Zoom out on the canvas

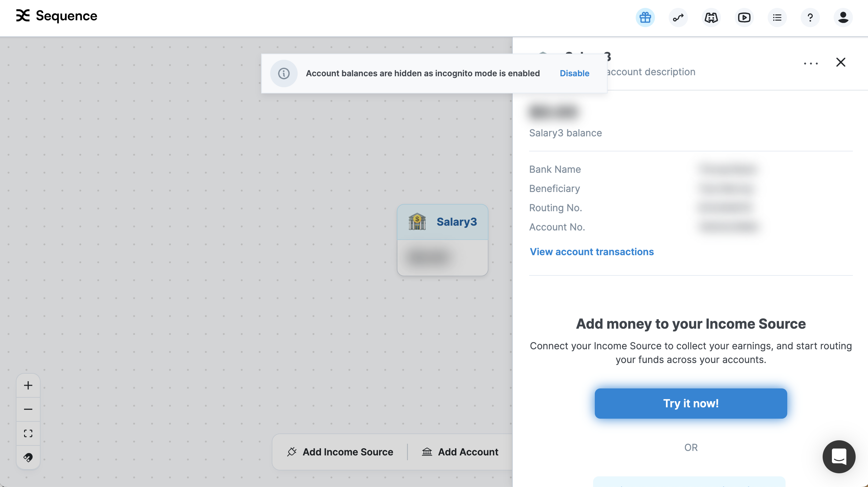click(28, 409)
